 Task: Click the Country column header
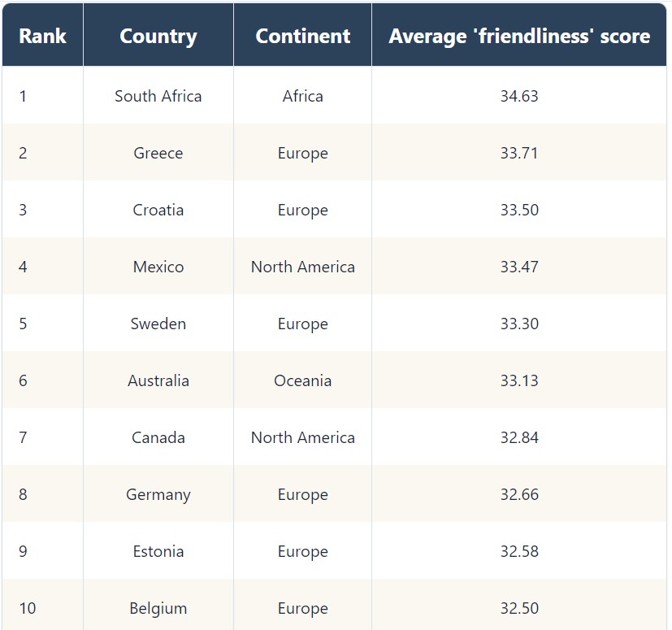pyautogui.click(x=158, y=36)
